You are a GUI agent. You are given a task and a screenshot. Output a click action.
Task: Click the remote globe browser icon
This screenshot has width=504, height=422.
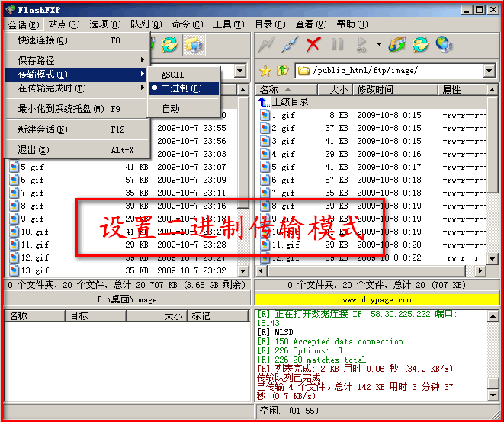(x=445, y=44)
